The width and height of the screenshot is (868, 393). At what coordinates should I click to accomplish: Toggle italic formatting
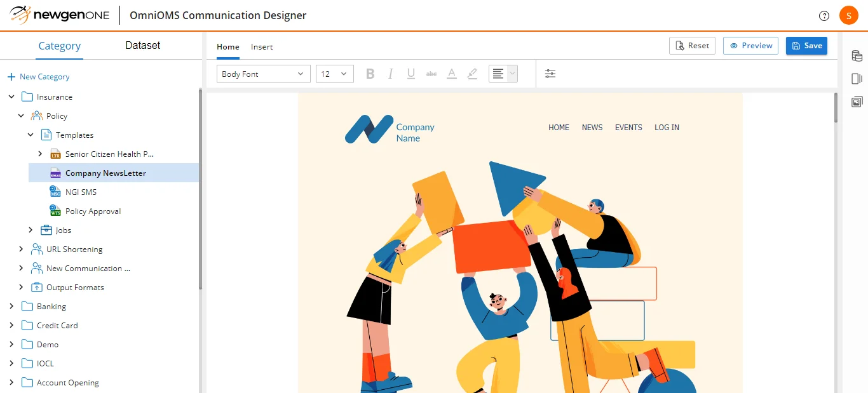point(391,74)
